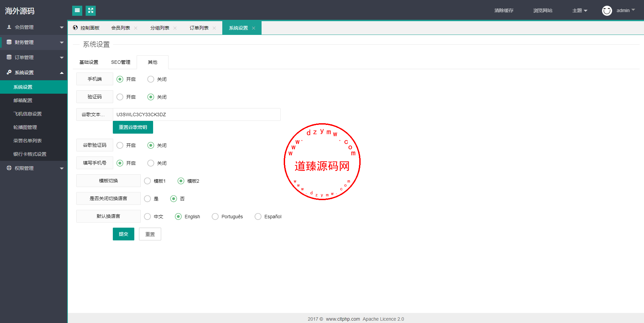Open 飞机信息设置 in the sidebar
644x323 pixels.
(x=34, y=114)
